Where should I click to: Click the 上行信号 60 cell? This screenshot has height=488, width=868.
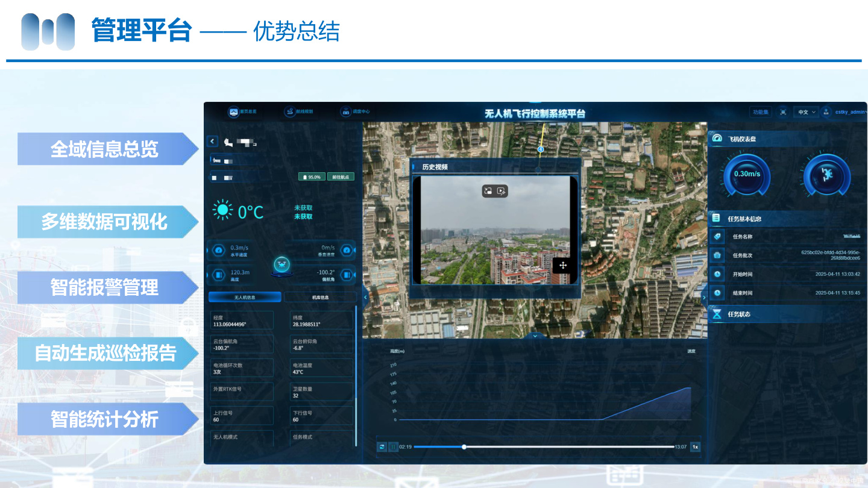pos(242,416)
